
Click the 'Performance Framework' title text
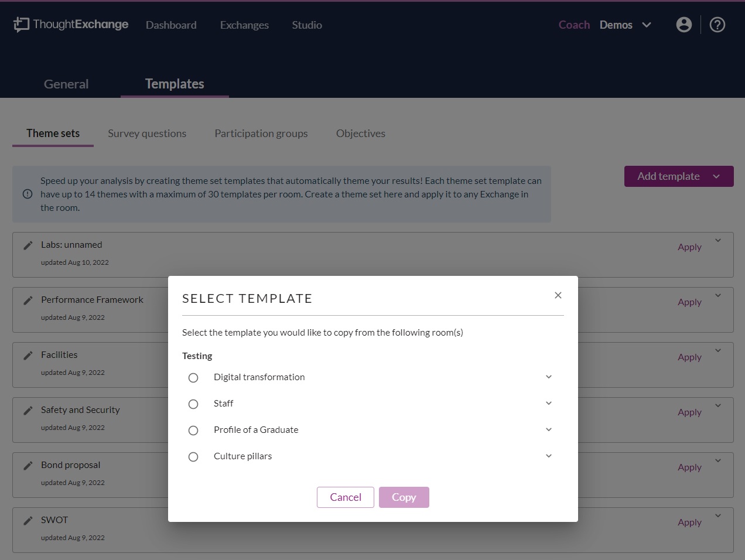click(x=92, y=300)
